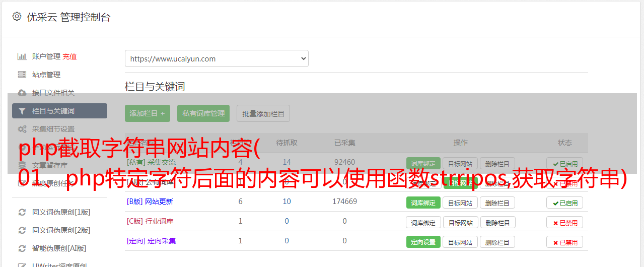This screenshot has height=267, width=644.
Task: Open 同义词伪原创[1版] menu entry
Action: [61, 212]
